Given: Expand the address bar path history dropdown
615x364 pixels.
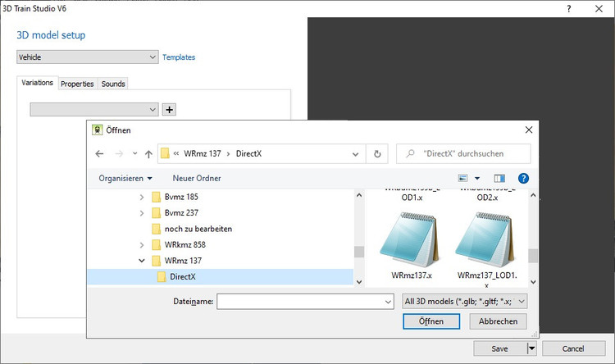Looking at the screenshot, I should click(355, 154).
